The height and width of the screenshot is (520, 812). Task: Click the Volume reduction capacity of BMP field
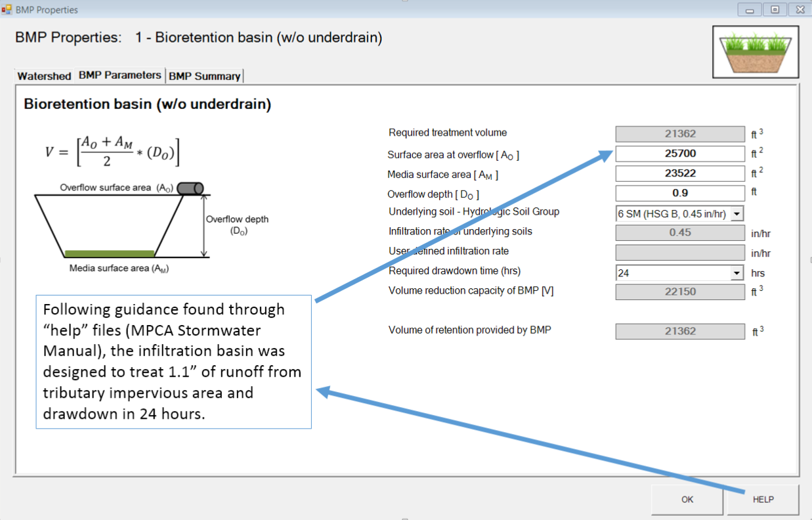(x=679, y=292)
